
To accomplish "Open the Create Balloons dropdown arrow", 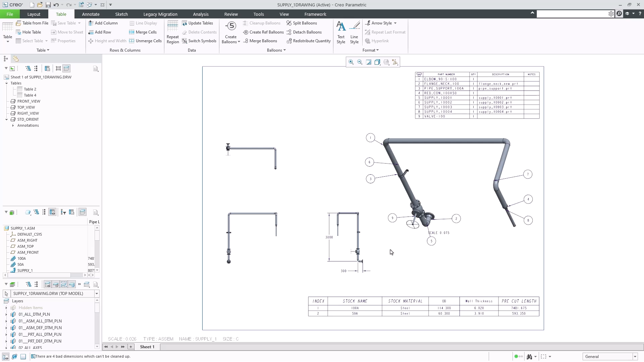I will pos(239,42).
